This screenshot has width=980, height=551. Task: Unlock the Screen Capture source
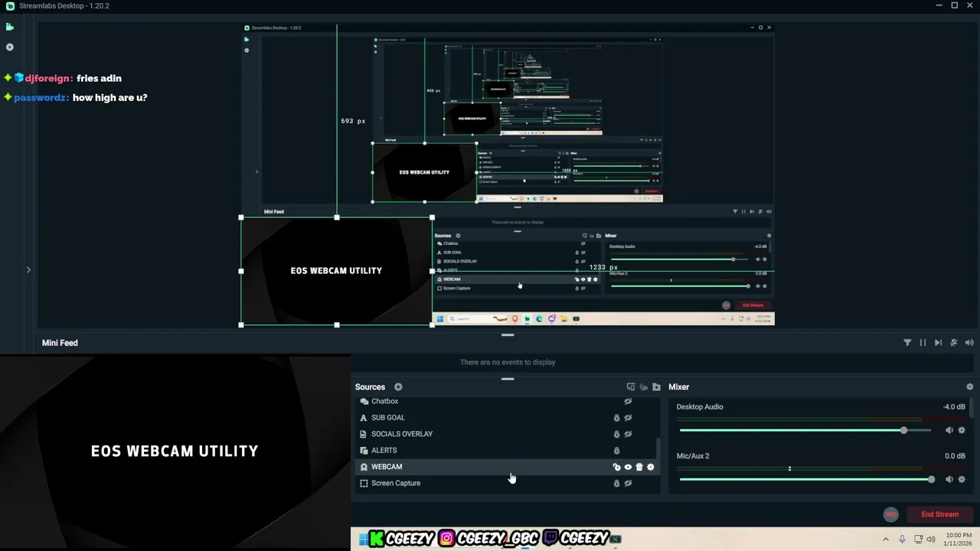[x=616, y=484]
